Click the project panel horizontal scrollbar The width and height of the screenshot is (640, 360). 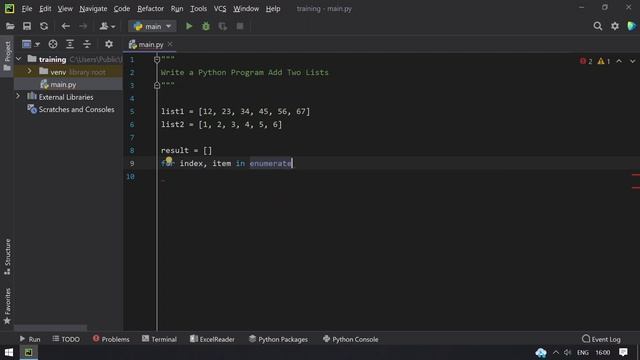[x=50, y=328]
